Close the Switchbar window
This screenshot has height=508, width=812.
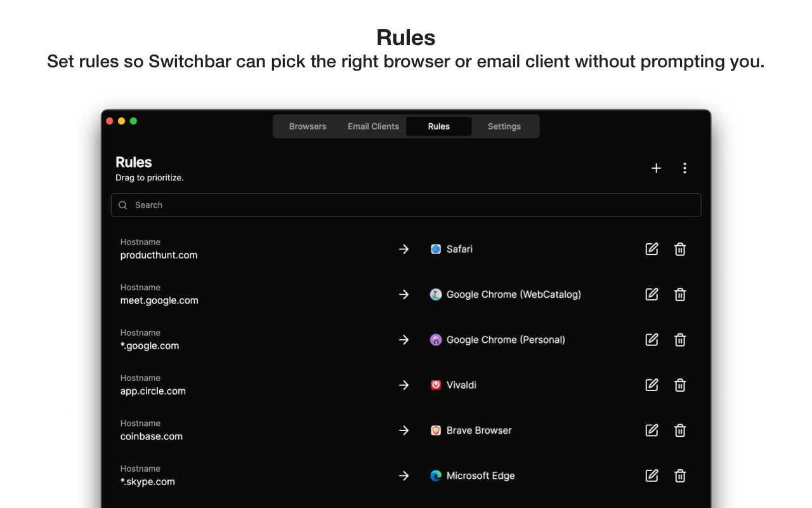tap(110, 121)
